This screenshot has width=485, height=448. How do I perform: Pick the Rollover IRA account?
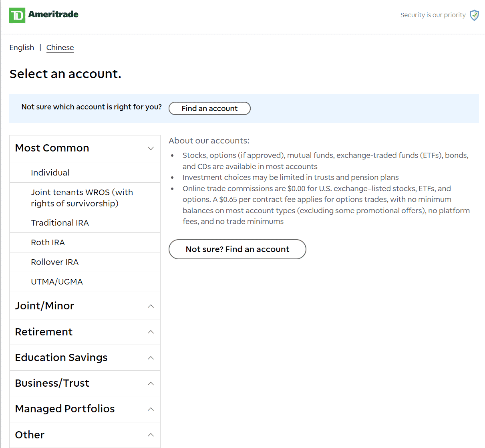coord(85,262)
